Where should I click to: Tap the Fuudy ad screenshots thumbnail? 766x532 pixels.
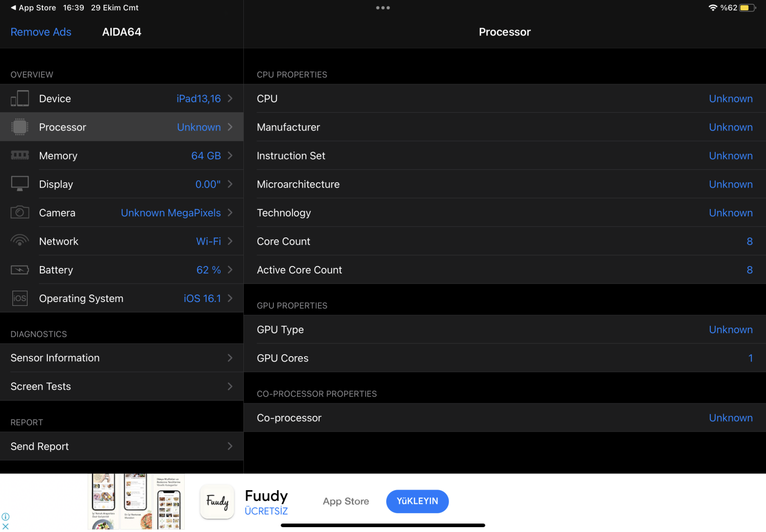[x=136, y=501]
